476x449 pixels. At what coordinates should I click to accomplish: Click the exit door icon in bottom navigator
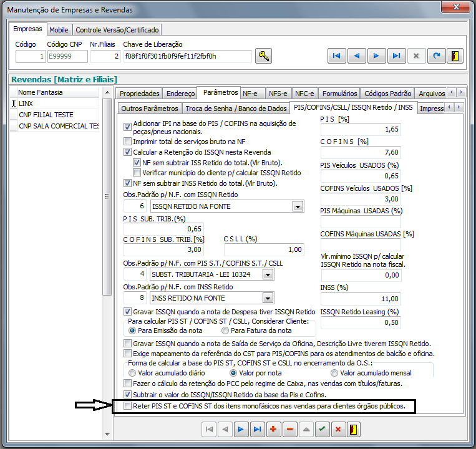click(353, 429)
